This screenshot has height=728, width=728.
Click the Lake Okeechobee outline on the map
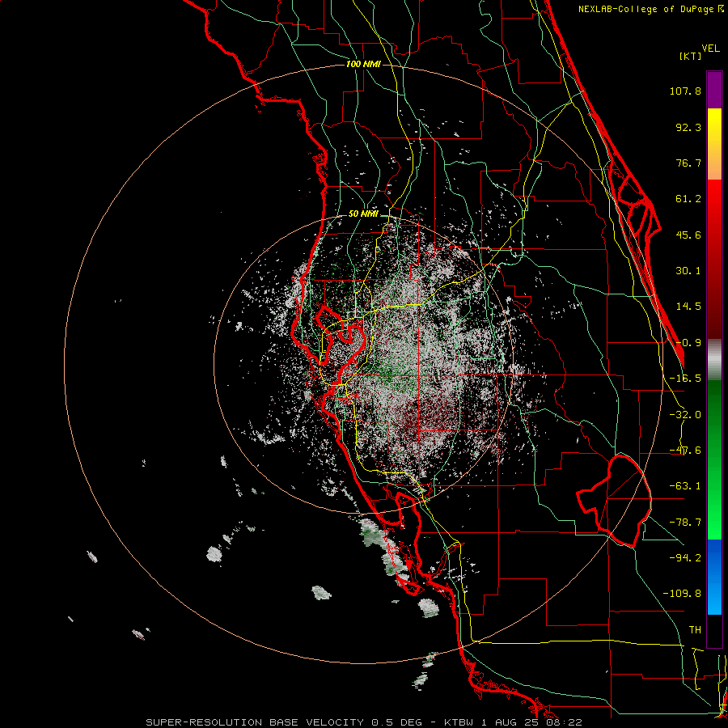click(614, 501)
